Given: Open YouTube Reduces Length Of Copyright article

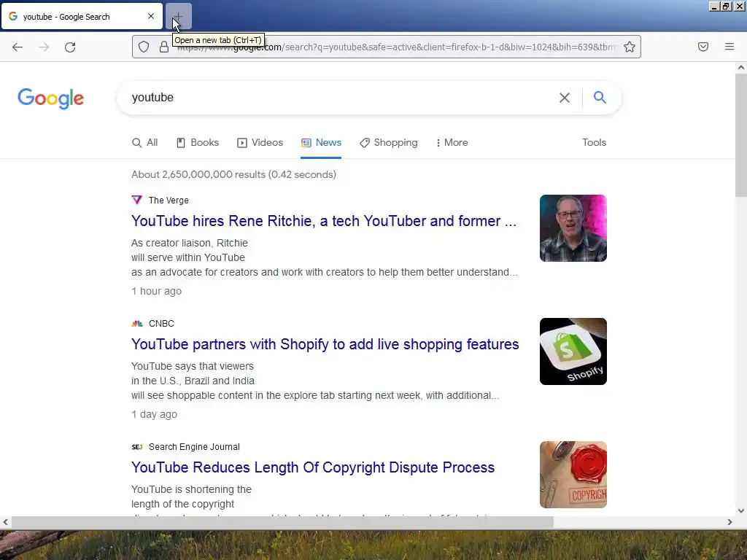Looking at the screenshot, I should pyautogui.click(x=313, y=467).
